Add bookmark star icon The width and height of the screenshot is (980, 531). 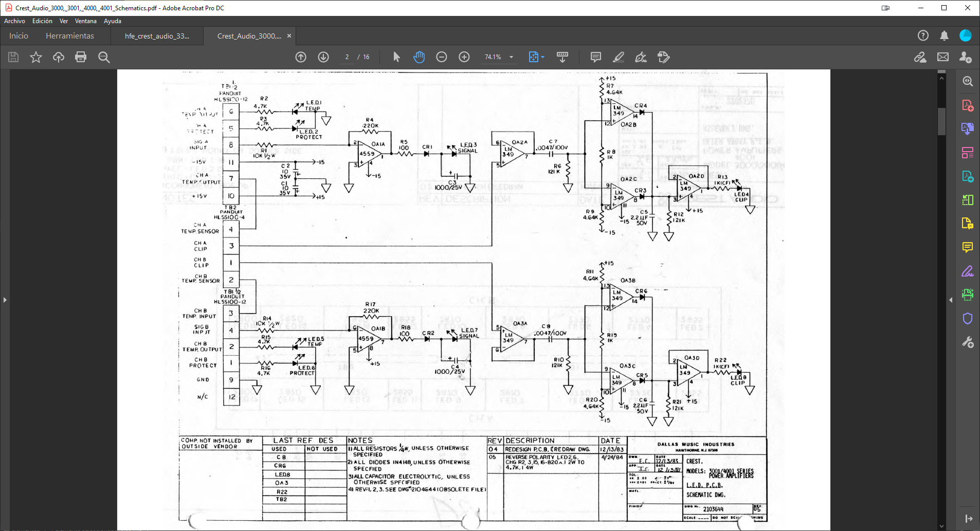point(36,57)
